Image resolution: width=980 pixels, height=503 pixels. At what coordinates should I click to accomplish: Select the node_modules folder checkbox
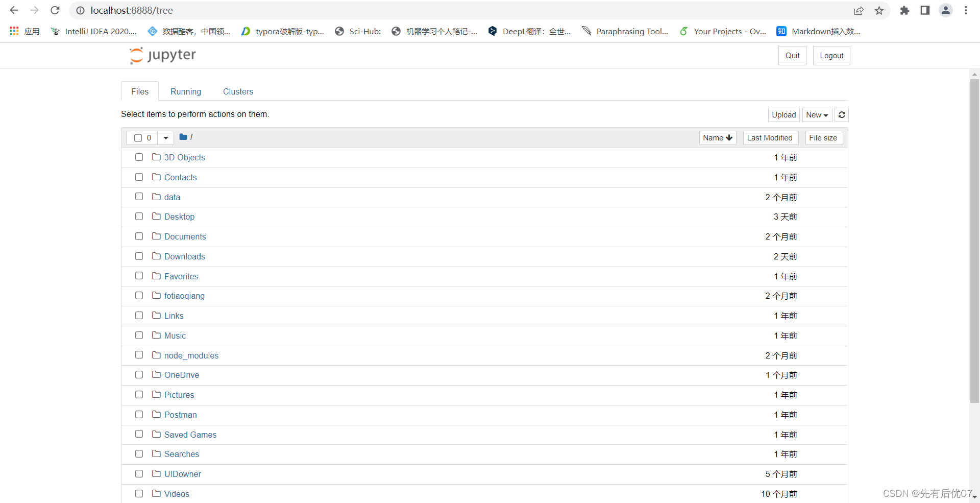[139, 354]
